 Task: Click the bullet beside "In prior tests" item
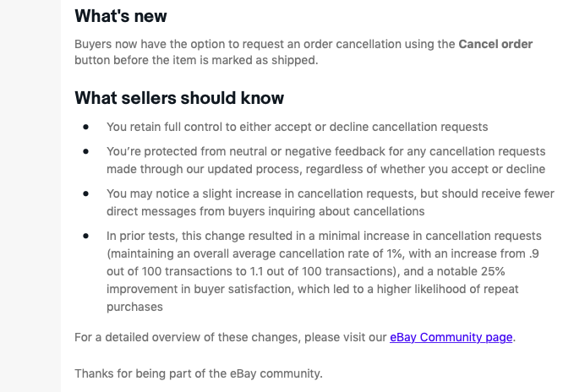point(86,236)
